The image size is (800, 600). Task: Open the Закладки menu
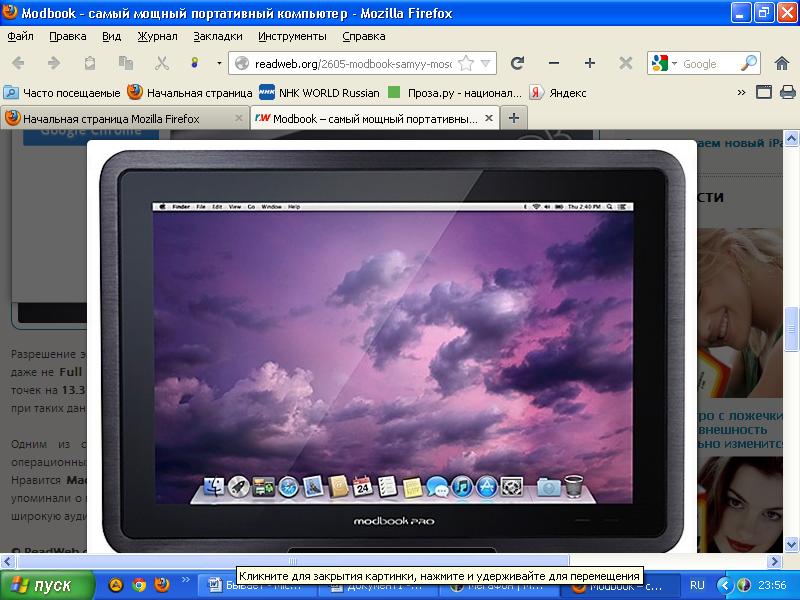click(217, 36)
